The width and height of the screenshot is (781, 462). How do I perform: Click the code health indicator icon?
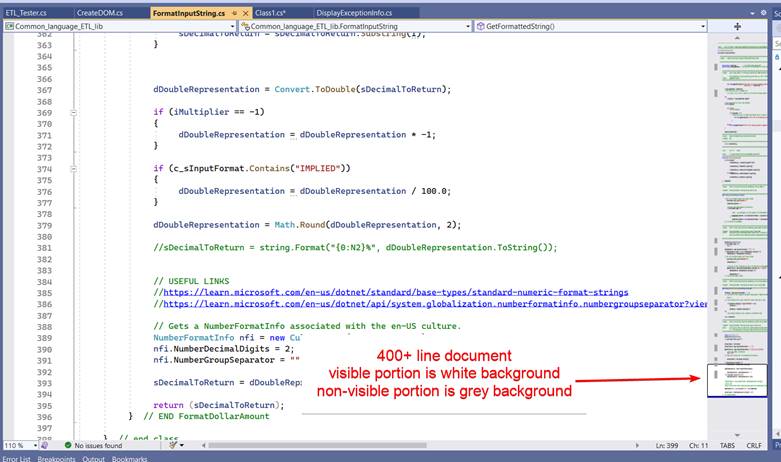tap(44, 446)
